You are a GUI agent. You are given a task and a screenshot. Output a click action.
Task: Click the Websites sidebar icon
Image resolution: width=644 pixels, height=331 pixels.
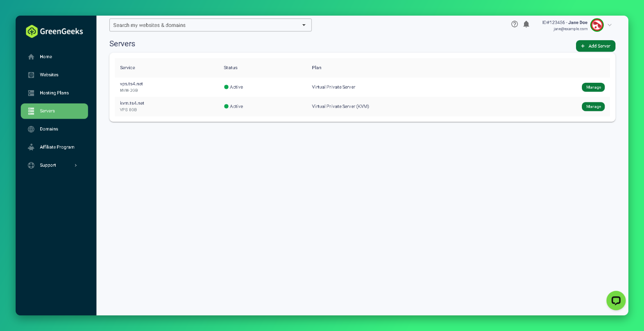(31, 75)
